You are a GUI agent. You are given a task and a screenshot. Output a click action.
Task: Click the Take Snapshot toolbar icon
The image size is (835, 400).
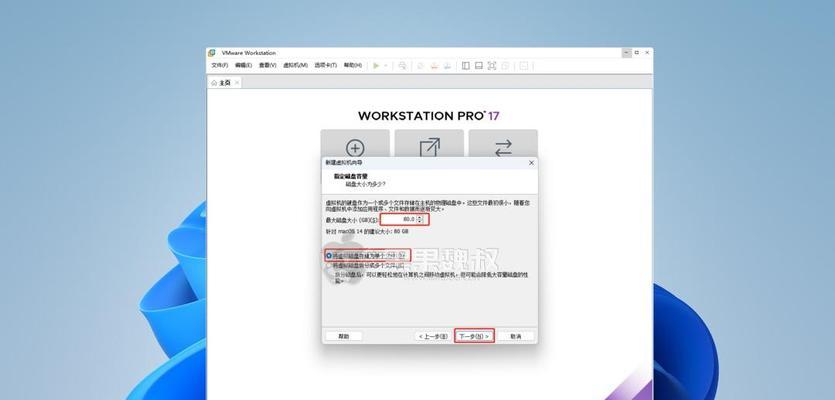click(420, 66)
